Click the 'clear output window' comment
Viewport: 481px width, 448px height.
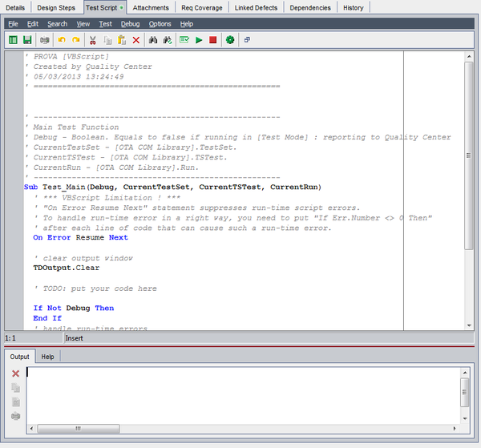[84, 258]
